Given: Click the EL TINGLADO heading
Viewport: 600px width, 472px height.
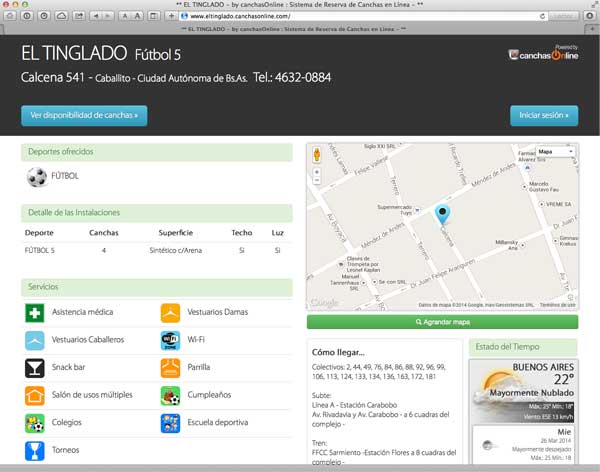Looking at the screenshot, I should 74,53.
